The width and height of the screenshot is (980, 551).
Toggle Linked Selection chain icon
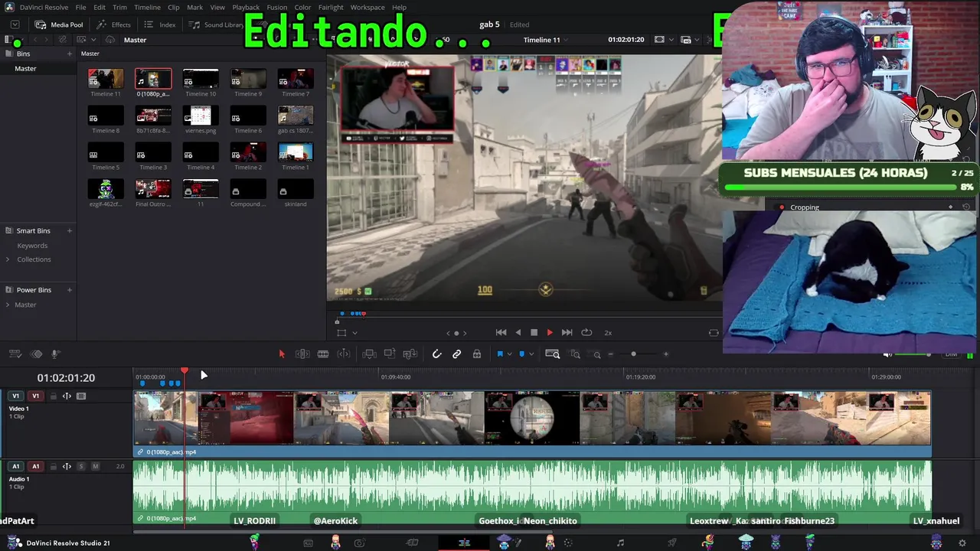click(456, 354)
